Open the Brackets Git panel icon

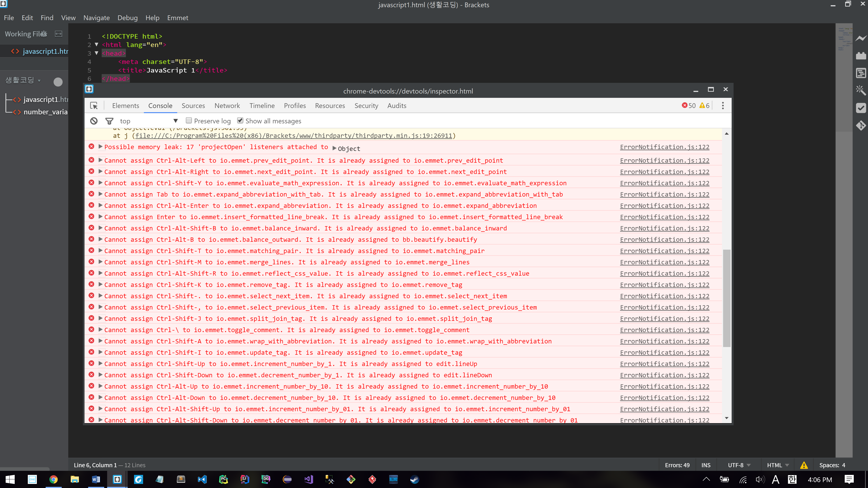pos(861,125)
